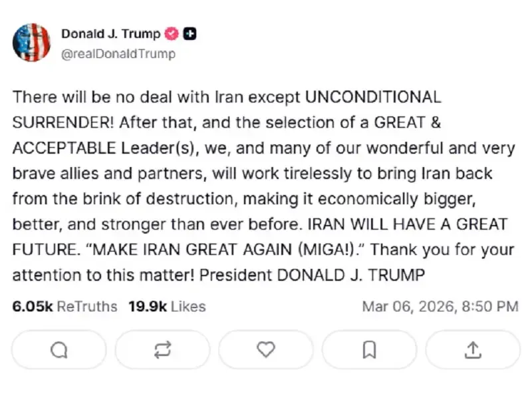Viewport: 532px width, 396px height.
Task: Click the pink verified badge beside Trump's name
Action: click(172, 33)
